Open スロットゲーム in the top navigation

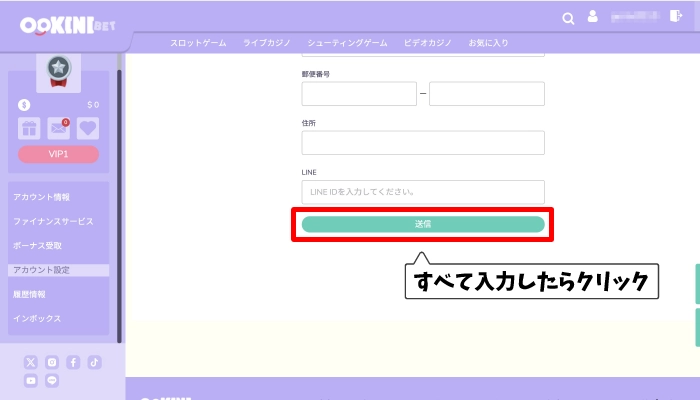click(x=198, y=43)
